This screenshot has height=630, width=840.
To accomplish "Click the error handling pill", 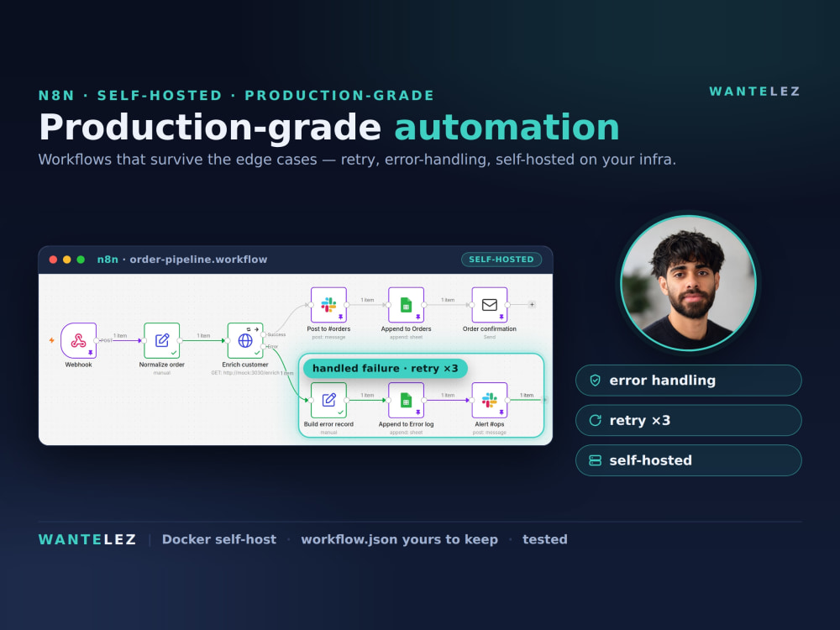I will click(x=689, y=381).
